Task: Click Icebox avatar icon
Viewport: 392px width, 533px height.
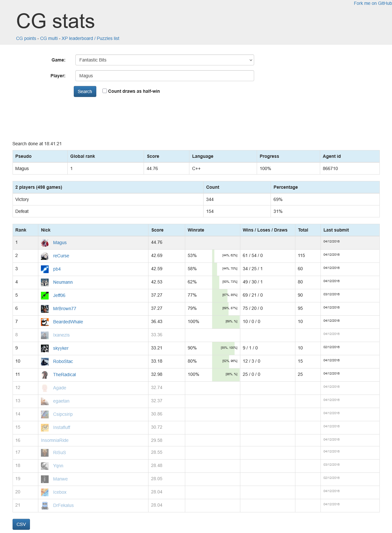Action: click(45, 492)
